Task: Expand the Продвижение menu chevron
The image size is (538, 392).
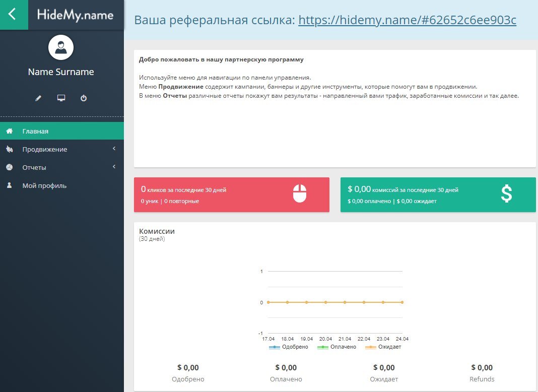Action: click(114, 149)
